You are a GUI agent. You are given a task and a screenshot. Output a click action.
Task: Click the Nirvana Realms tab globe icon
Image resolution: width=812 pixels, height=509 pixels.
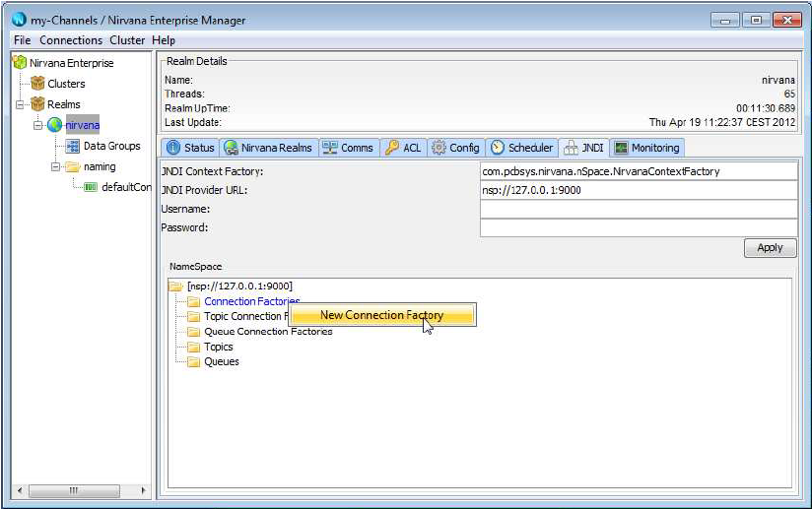pos(231,148)
